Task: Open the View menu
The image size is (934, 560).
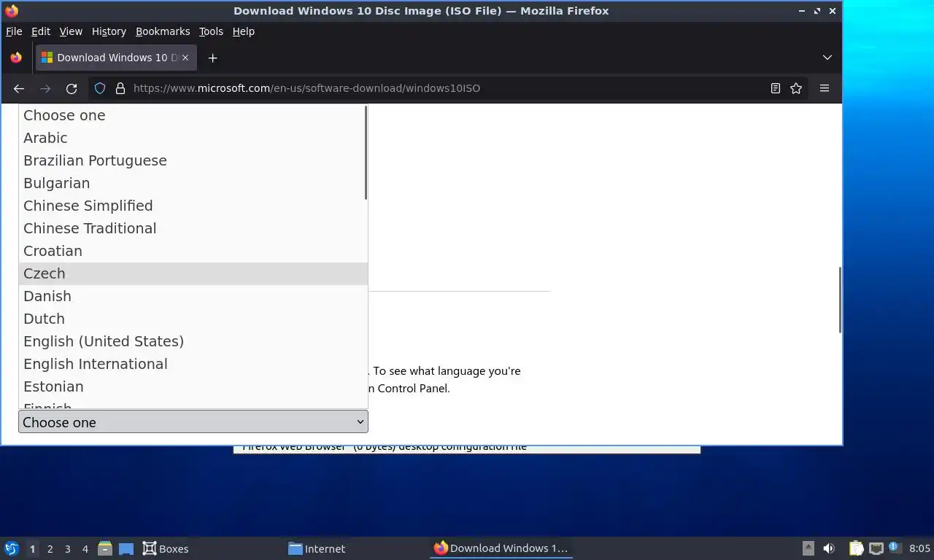Action: click(x=71, y=31)
